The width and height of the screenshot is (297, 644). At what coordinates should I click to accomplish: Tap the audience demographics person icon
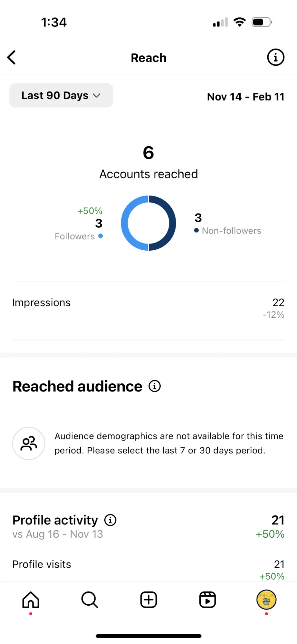(x=28, y=444)
